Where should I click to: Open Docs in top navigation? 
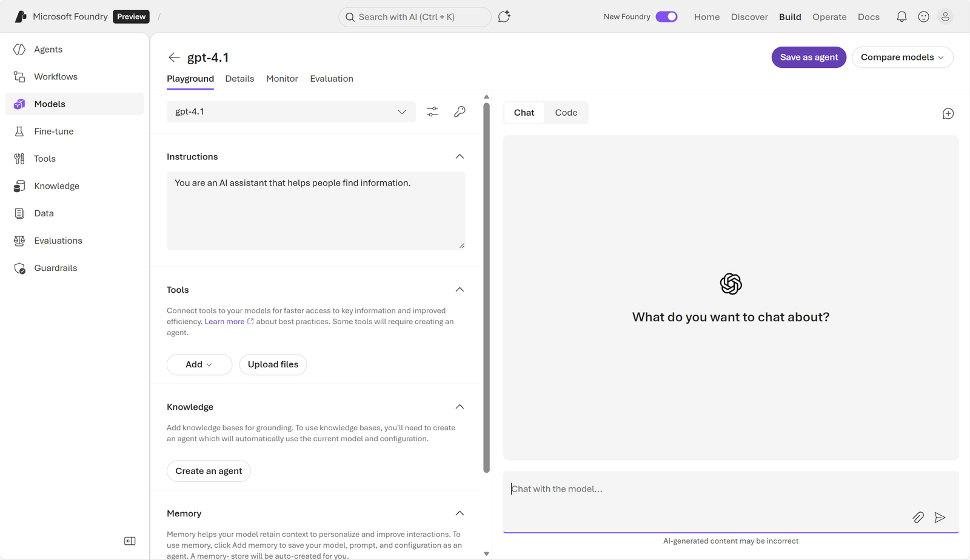(x=868, y=17)
